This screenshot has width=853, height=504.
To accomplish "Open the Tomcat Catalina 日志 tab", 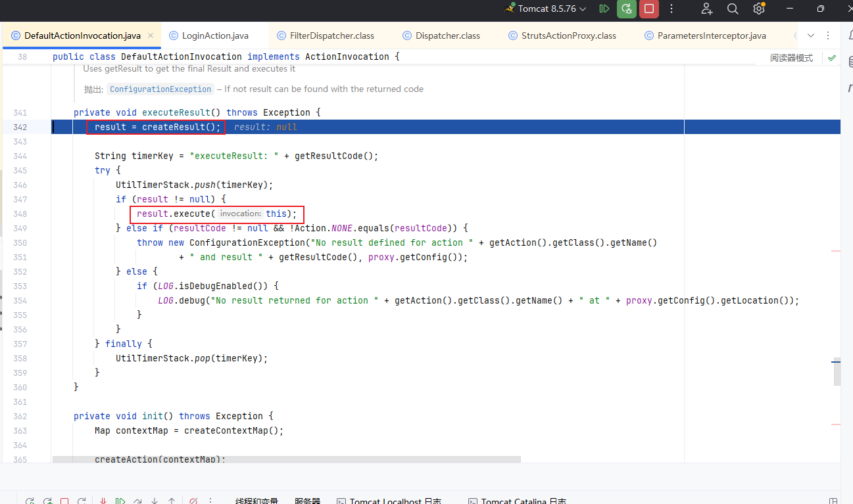I will point(517,500).
